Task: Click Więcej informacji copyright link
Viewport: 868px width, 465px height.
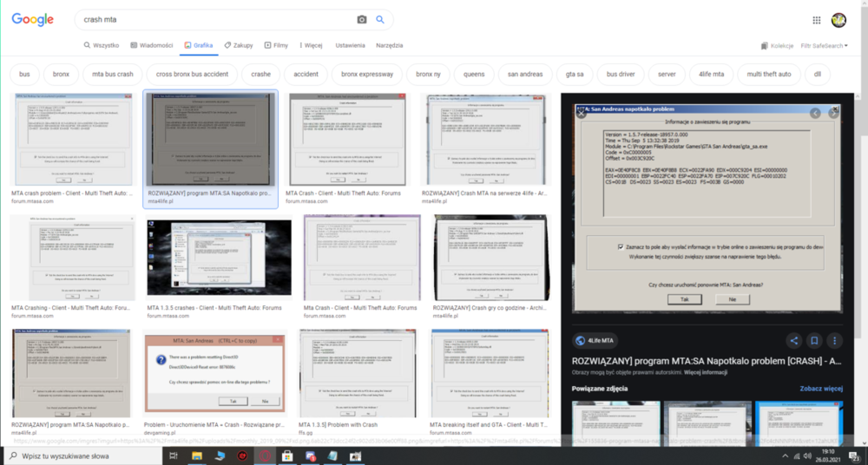Action: coord(705,372)
